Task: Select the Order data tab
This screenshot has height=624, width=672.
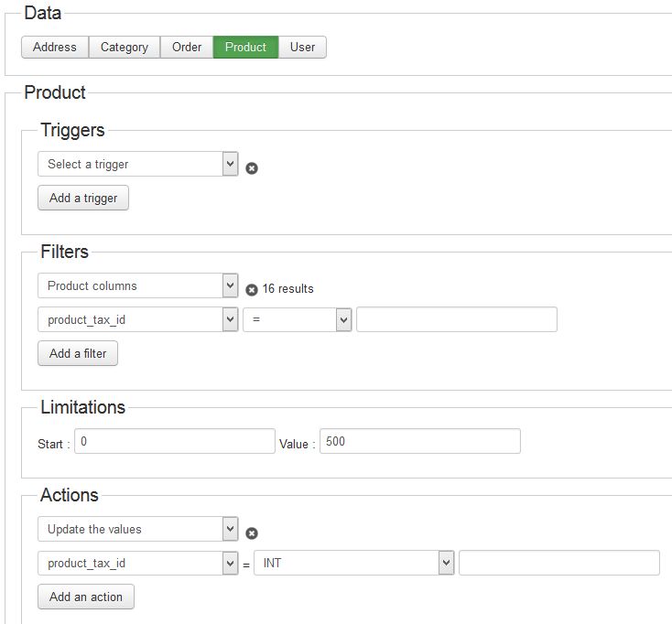Action: (x=187, y=47)
